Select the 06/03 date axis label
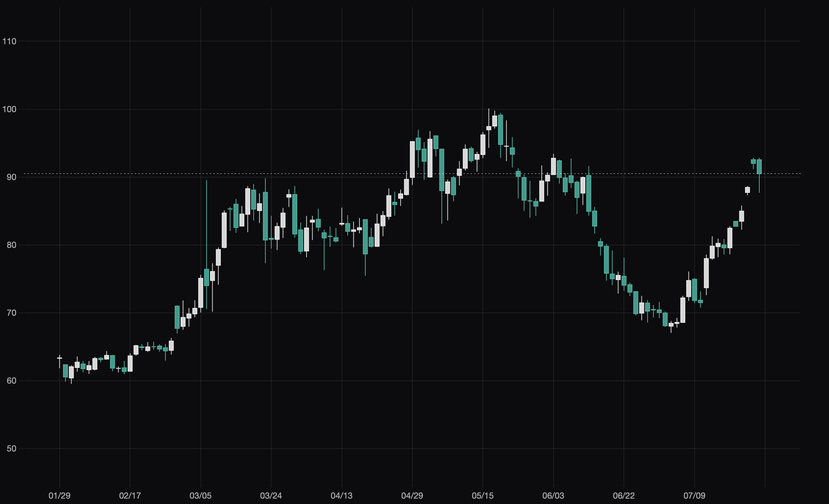This screenshot has height=504, width=829. [x=553, y=496]
